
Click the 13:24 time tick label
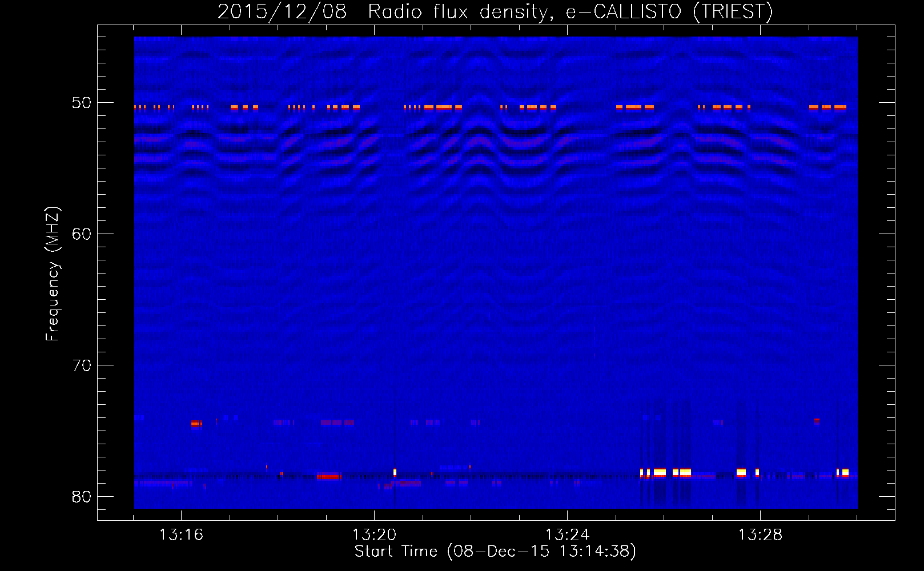click(567, 535)
